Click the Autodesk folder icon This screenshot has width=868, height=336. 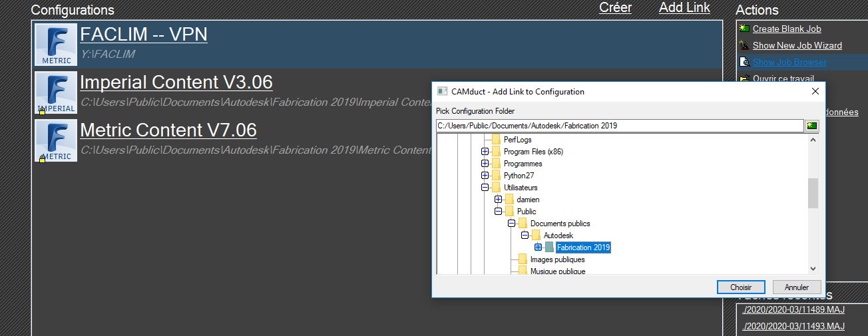coord(536,236)
